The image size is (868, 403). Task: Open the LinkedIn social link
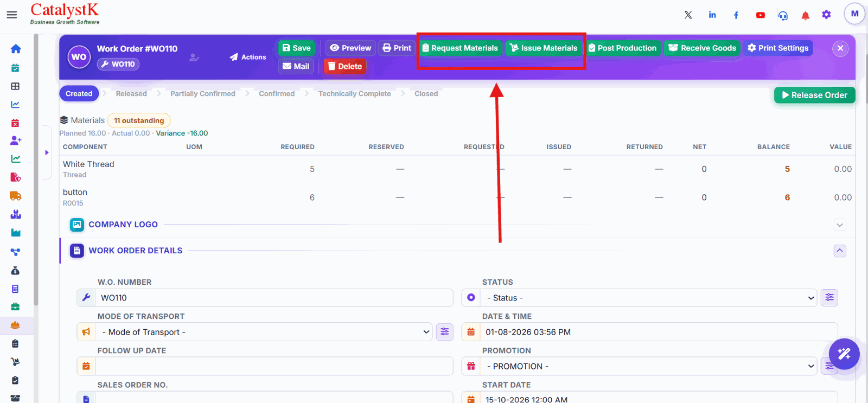(x=712, y=15)
